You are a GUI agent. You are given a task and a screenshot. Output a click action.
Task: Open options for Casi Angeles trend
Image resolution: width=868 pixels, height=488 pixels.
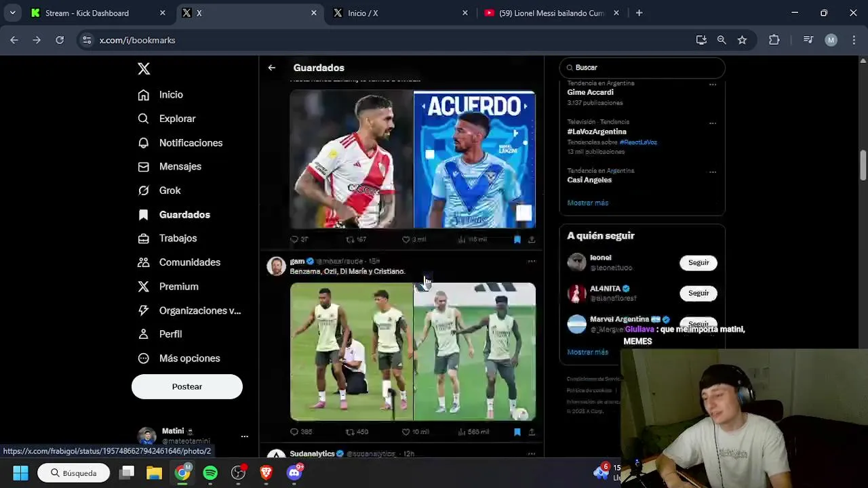(x=713, y=172)
